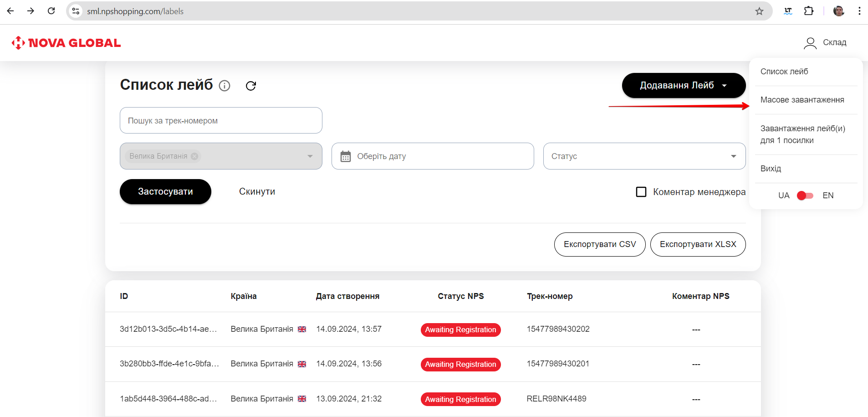Choose Завантаження лейб(и) для 1 посилки
The width and height of the screenshot is (868, 417).
point(803,134)
